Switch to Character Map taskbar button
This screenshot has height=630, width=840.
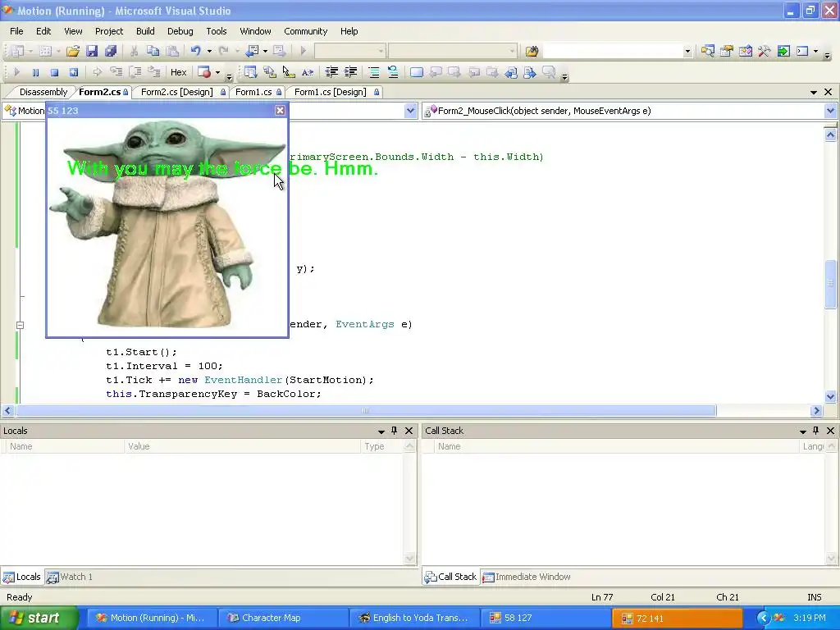click(x=284, y=619)
